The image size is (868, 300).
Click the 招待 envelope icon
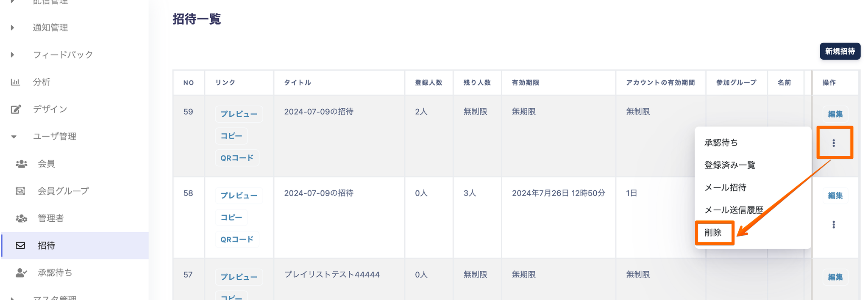click(x=20, y=245)
